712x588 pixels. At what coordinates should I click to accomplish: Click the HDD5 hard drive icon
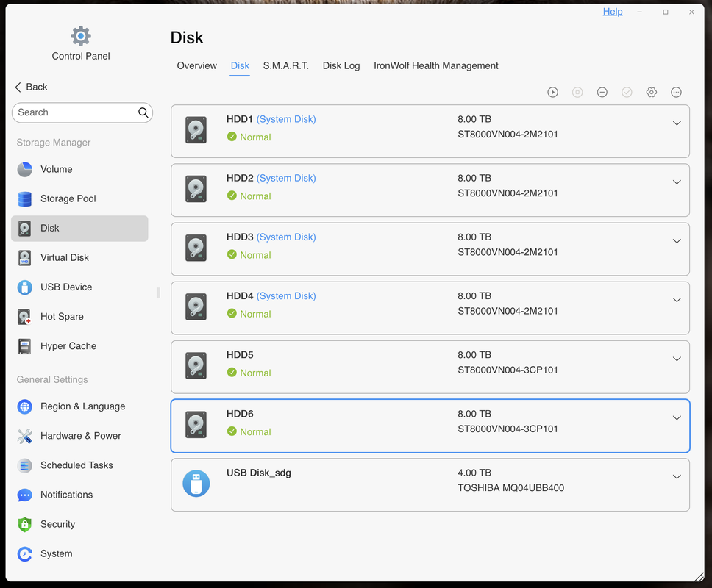click(x=196, y=366)
